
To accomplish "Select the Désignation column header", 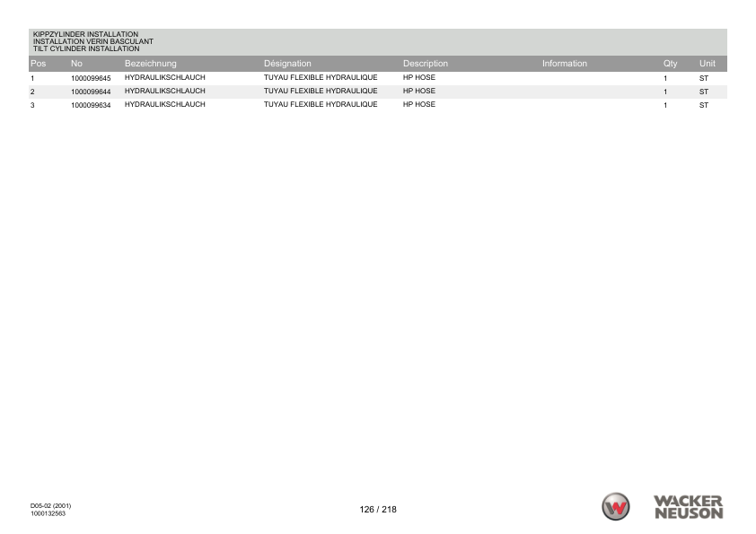I will 287,64.
